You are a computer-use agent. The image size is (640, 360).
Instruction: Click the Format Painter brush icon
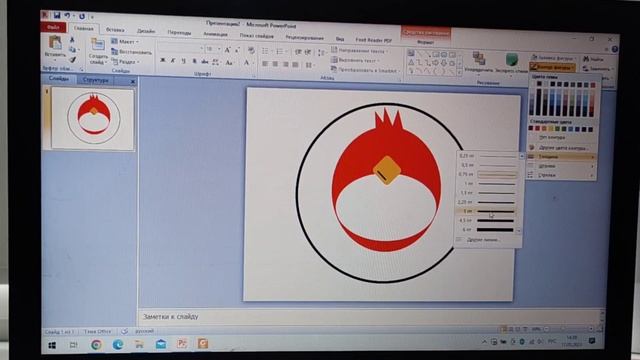[73, 60]
